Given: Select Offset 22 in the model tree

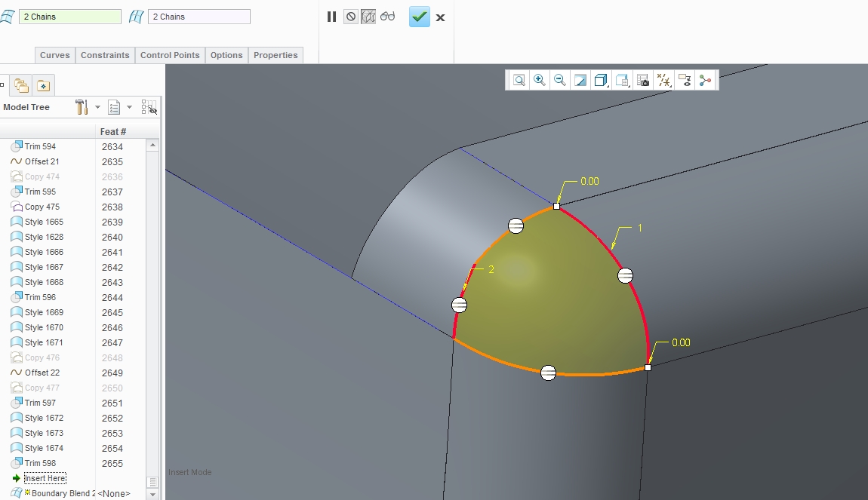Looking at the screenshot, I should coord(42,373).
